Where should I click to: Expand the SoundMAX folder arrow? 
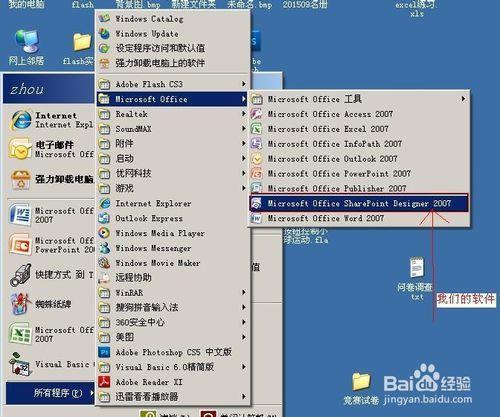(x=244, y=129)
